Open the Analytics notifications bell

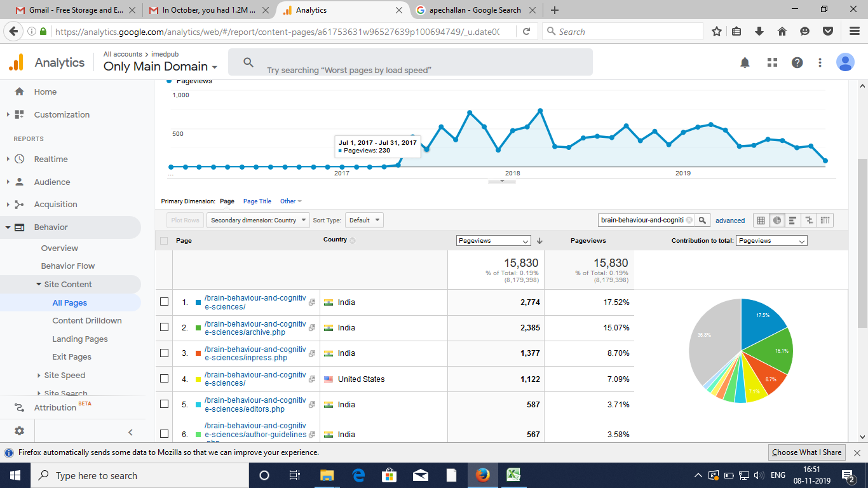click(x=745, y=62)
